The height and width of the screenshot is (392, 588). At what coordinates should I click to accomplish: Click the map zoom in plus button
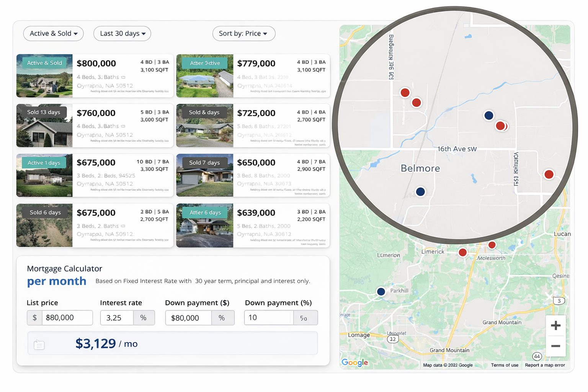pyautogui.click(x=555, y=326)
